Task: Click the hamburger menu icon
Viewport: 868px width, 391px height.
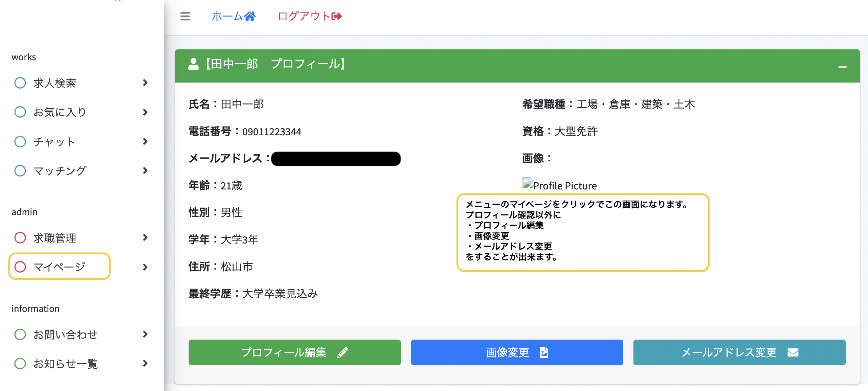Action: pyautogui.click(x=185, y=16)
